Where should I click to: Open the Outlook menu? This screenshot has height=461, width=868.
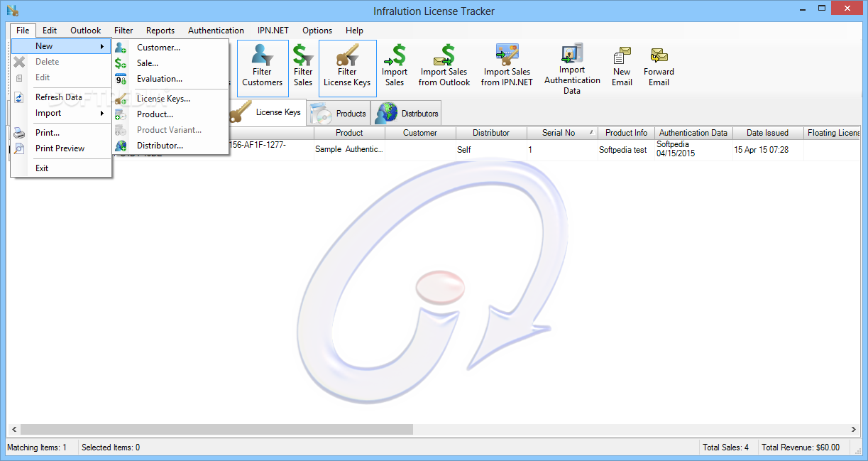tap(85, 31)
